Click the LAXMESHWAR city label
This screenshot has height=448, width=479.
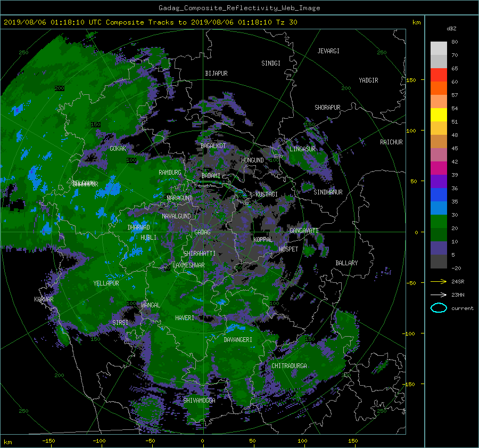[x=188, y=265]
